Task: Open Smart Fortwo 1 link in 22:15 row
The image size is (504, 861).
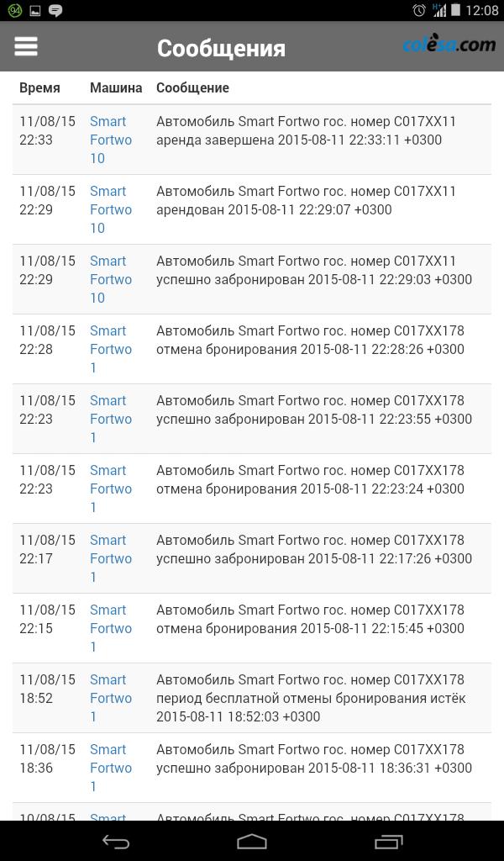Action: tap(110, 628)
